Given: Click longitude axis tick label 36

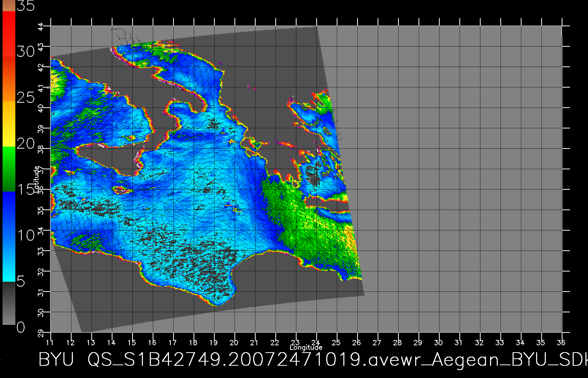Looking at the screenshot, I should click(x=561, y=342).
